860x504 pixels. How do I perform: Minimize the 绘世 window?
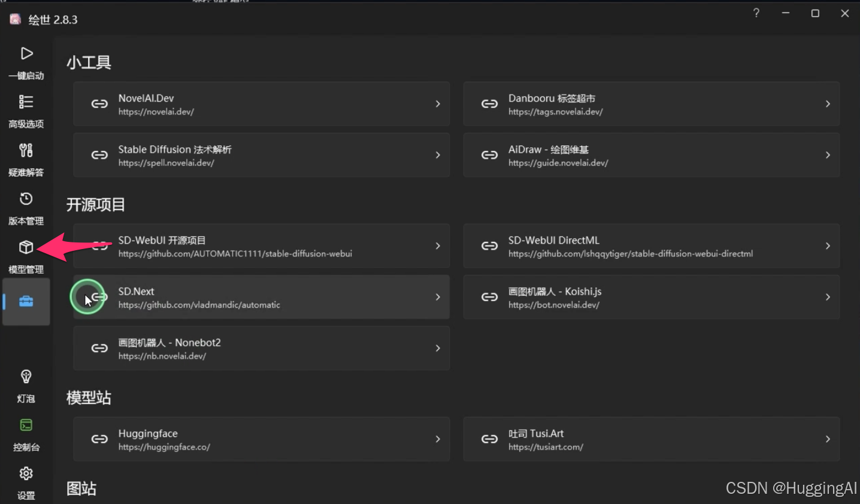786,13
